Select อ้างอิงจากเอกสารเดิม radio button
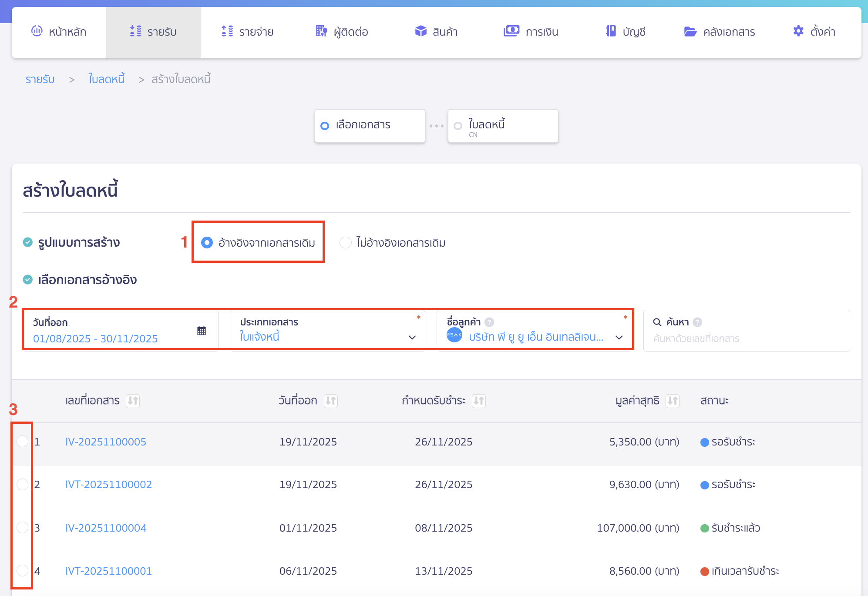The image size is (868, 596). pos(207,242)
